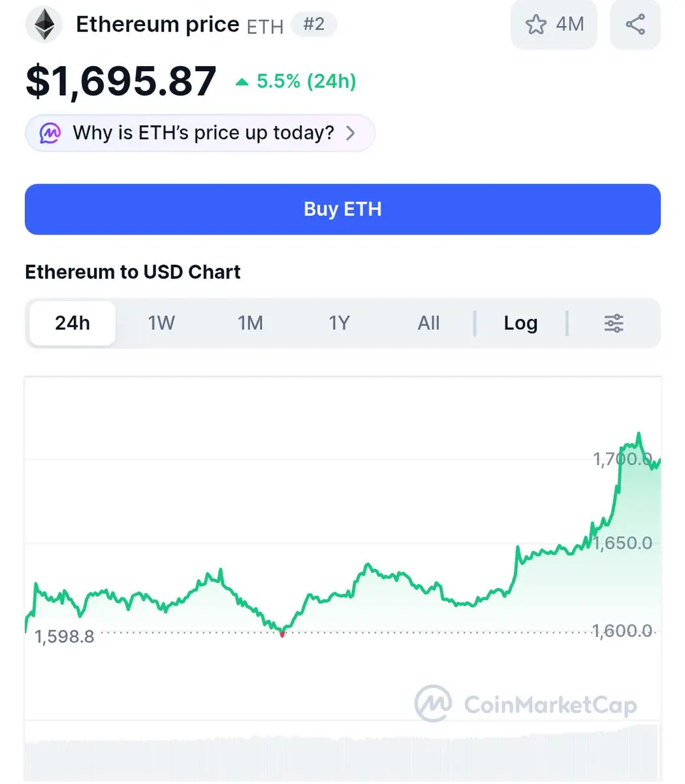Expand 'Why is ETH's price up today?' chevron
Image resolution: width=685 pixels, height=784 pixels.
pos(351,133)
